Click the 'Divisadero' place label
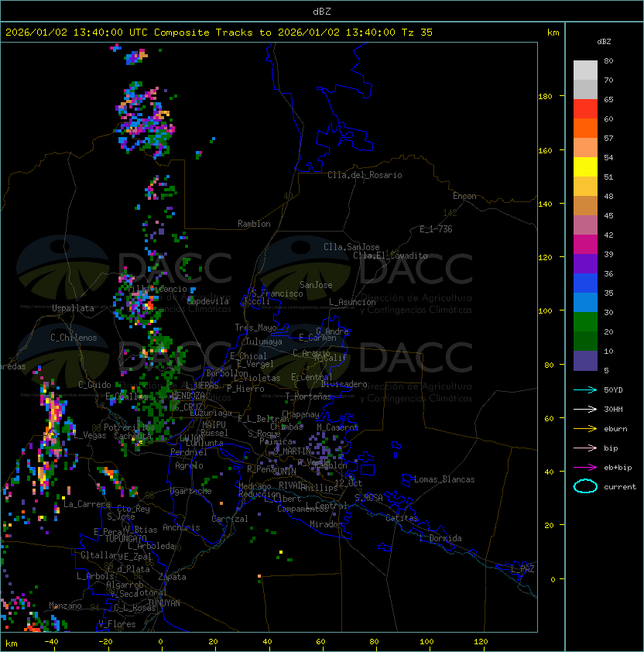Image resolution: width=644 pixels, height=652 pixels. [344, 384]
